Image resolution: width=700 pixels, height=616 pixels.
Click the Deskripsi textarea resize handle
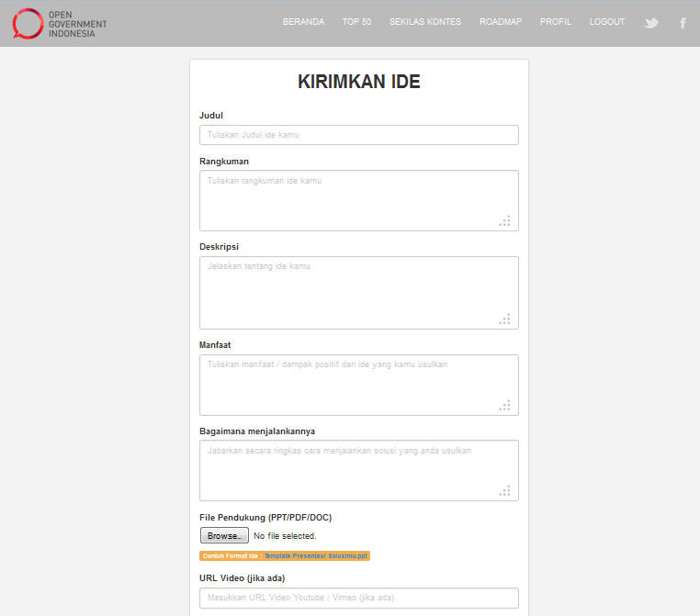504,319
